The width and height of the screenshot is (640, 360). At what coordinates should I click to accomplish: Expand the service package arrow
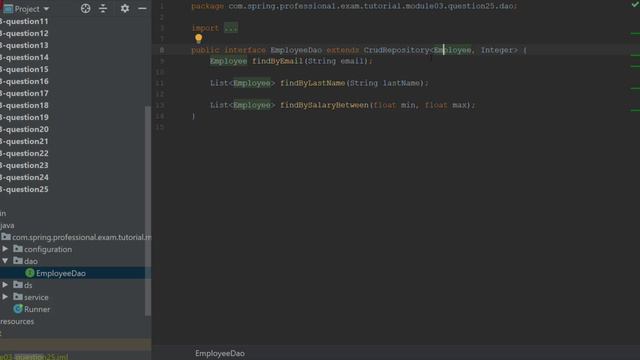(5, 297)
